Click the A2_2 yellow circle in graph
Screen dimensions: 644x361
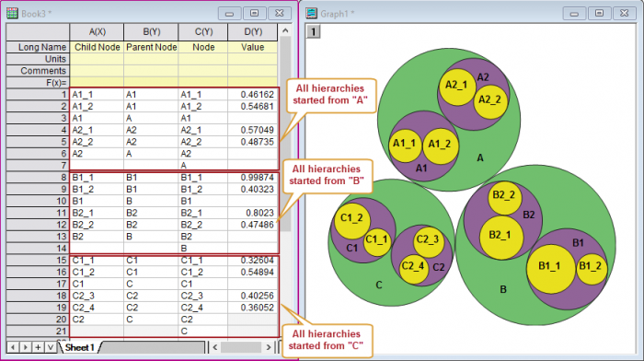(x=490, y=101)
